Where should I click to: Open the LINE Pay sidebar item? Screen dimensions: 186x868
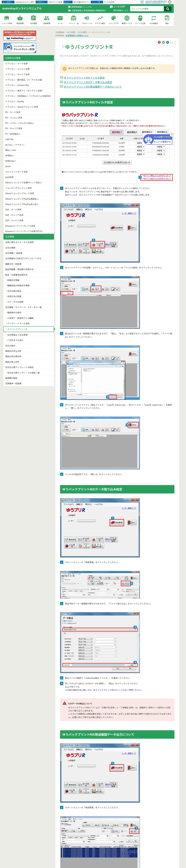pyautogui.click(x=29, y=139)
